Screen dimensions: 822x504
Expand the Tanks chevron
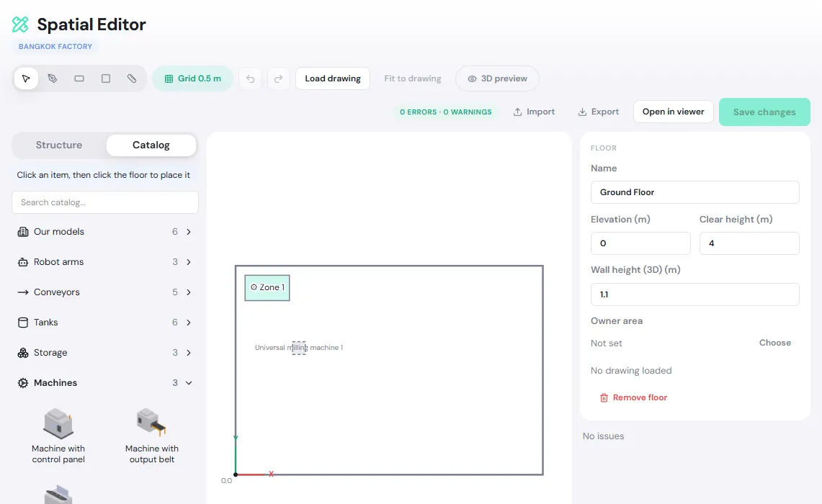coord(189,323)
